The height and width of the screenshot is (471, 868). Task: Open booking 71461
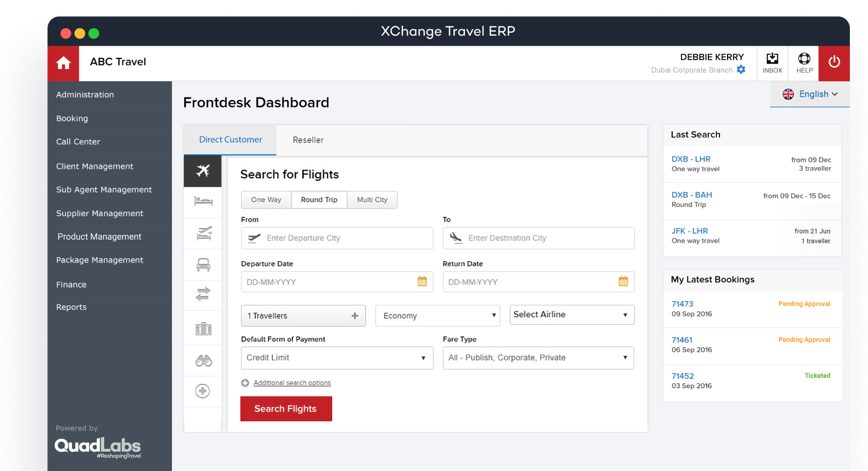(x=682, y=340)
